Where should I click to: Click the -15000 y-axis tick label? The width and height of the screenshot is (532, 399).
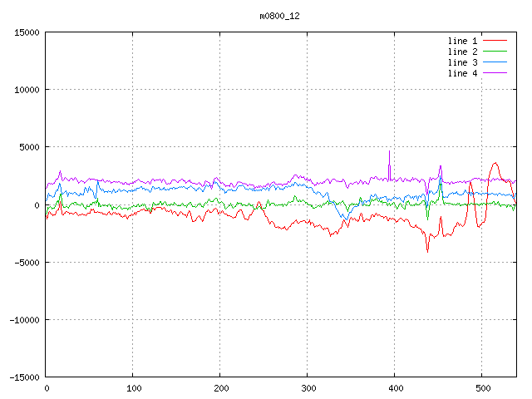pos(24,377)
